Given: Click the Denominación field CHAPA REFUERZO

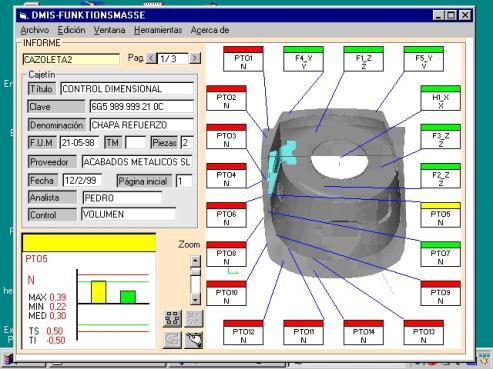Looking at the screenshot, I should tap(142, 125).
